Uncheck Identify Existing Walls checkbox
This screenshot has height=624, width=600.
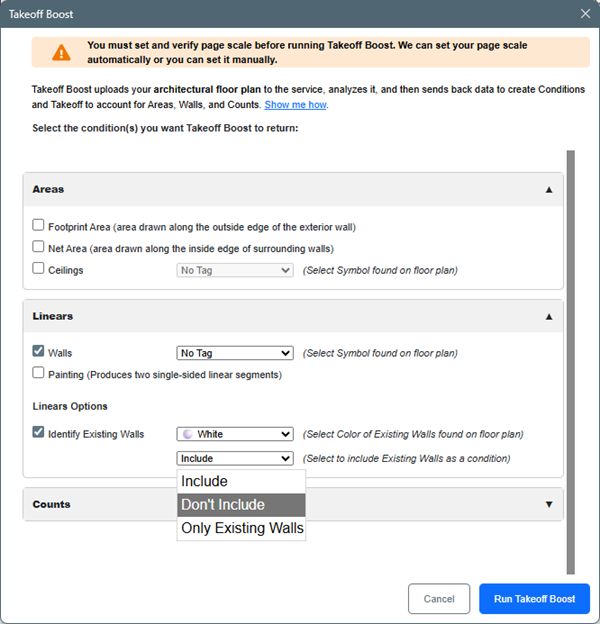pyautogui.click(x=38, y=432)
